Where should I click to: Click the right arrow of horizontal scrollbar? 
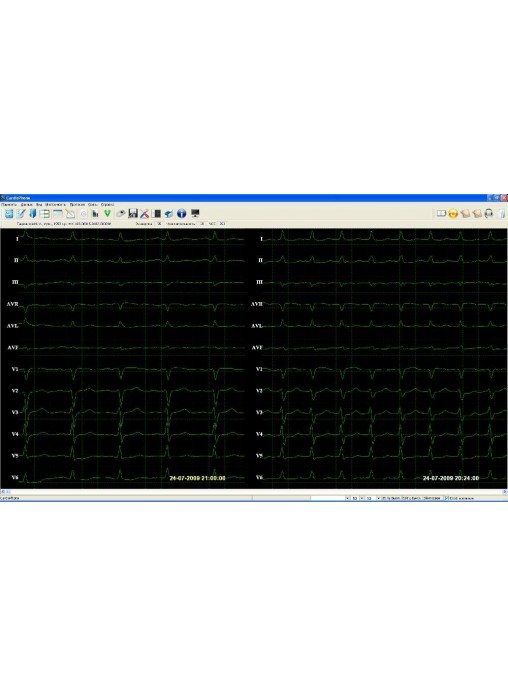point(505,492)
